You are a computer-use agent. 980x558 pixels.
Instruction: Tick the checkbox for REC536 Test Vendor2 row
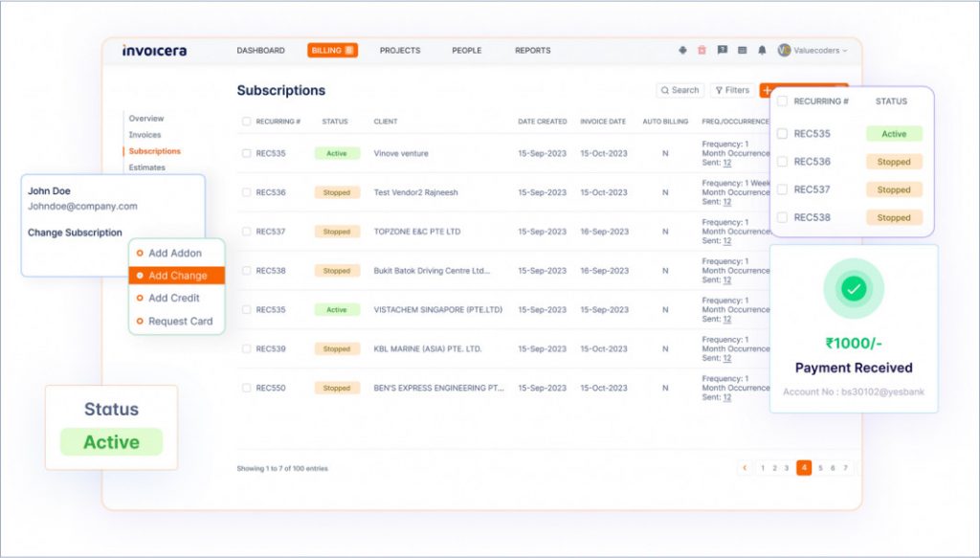pyautogui.click(x=247, y=192)
